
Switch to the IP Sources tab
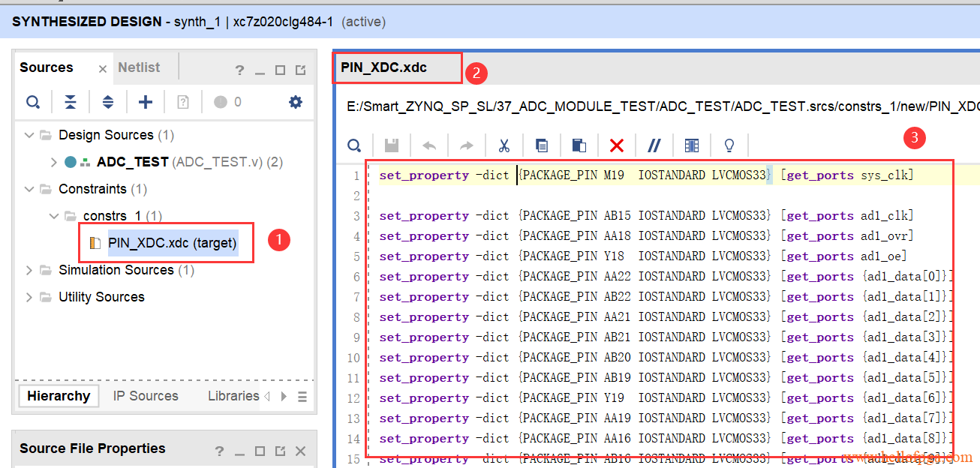146,396
